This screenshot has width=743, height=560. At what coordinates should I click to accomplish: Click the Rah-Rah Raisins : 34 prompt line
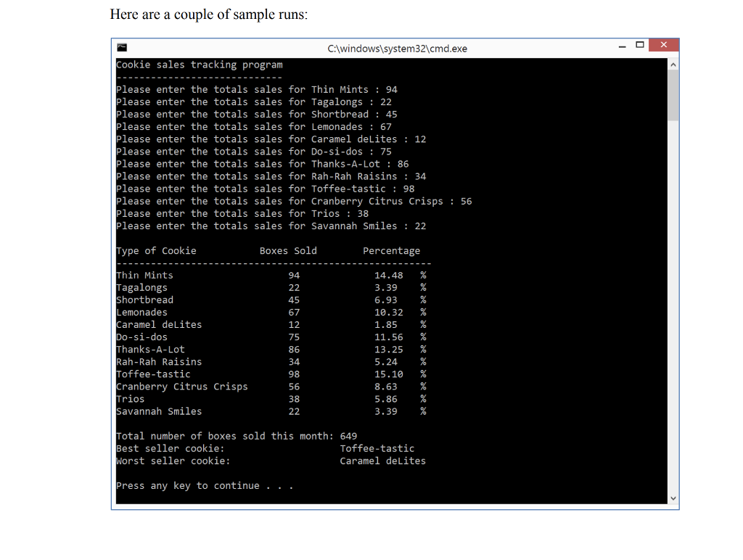tap(271, 176)
